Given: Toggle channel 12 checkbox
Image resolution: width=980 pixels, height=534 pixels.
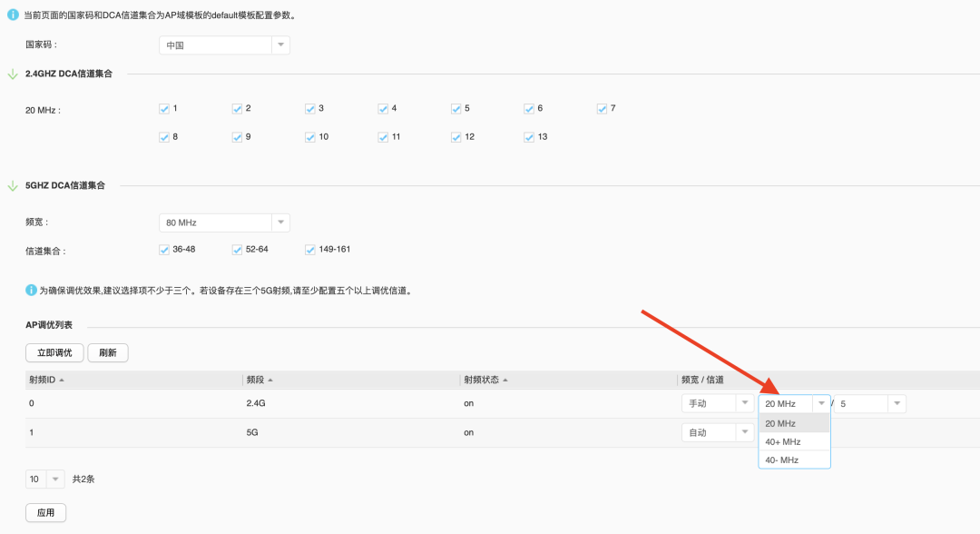Looking at the screenshot, I should point(456,137).
